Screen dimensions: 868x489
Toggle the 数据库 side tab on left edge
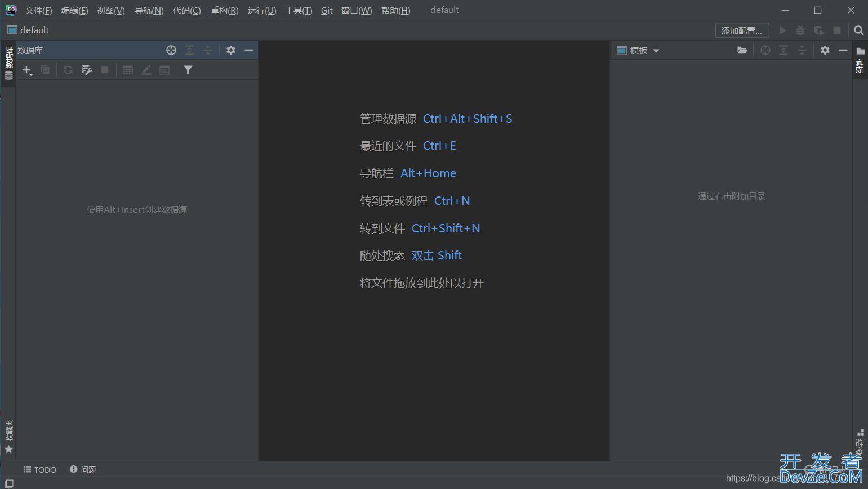click(x=8, y=64)
